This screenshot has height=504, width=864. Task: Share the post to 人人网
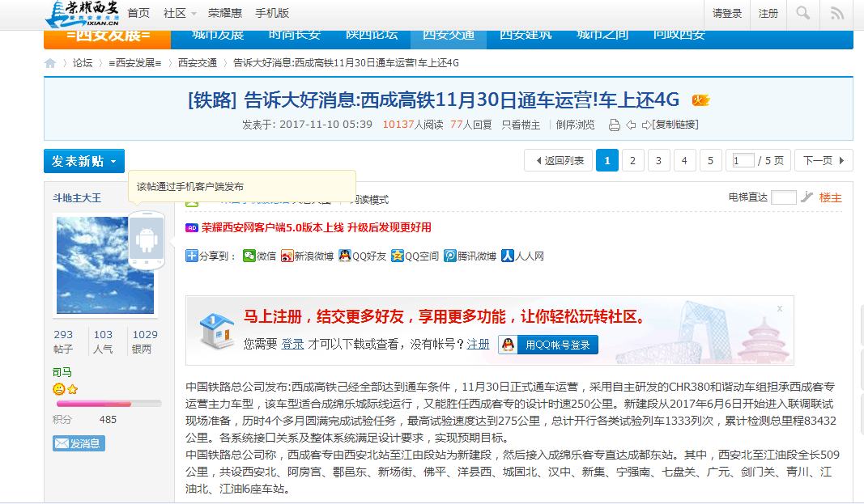click(x=522, y=256)
